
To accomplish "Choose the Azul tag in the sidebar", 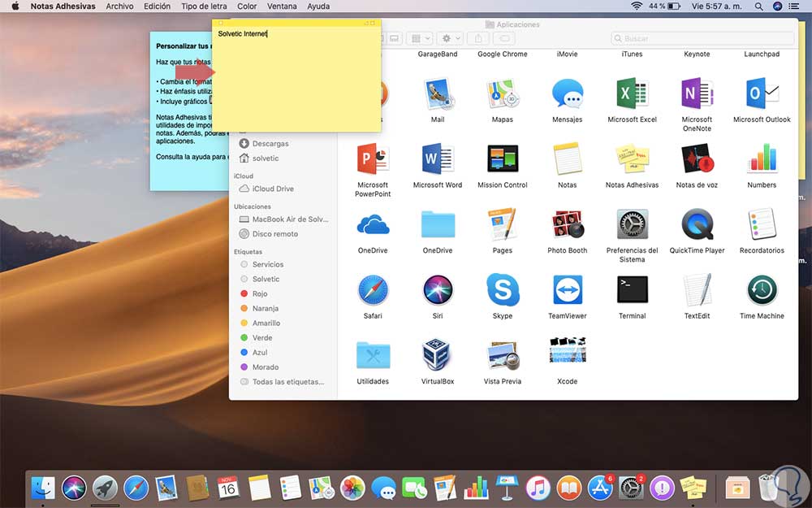I will tap(259, 352).
